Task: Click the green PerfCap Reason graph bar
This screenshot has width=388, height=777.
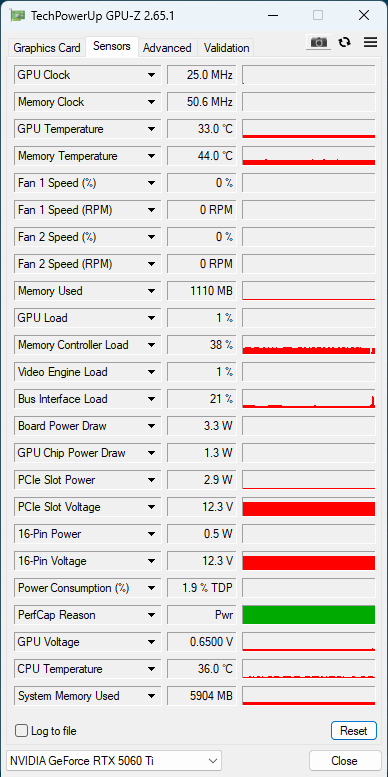Action: coord(309,615)
